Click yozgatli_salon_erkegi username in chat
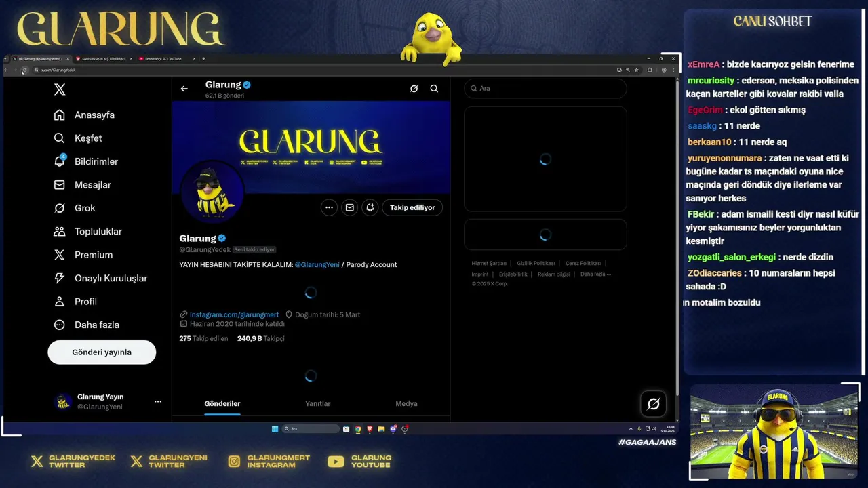The image size is (868, 488). coord(732,258)
